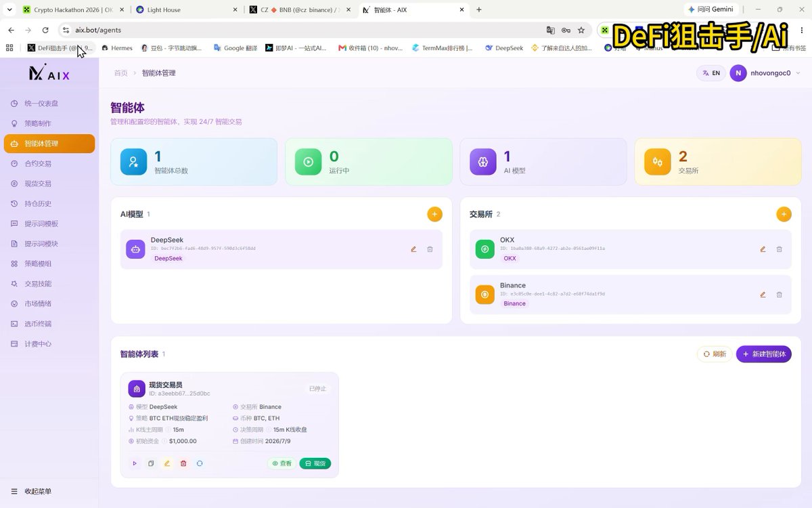The height and width of the screenshot is (508, 812).
Task: Edit the DeepSeek AI model entry
Action: coord(413,249)
